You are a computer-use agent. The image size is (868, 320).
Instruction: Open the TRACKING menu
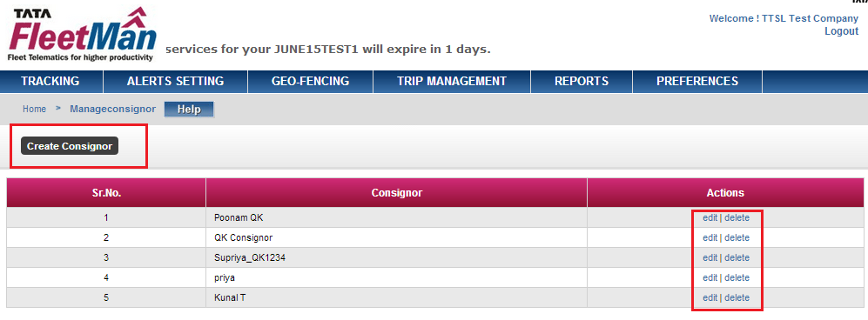point(50,81)
